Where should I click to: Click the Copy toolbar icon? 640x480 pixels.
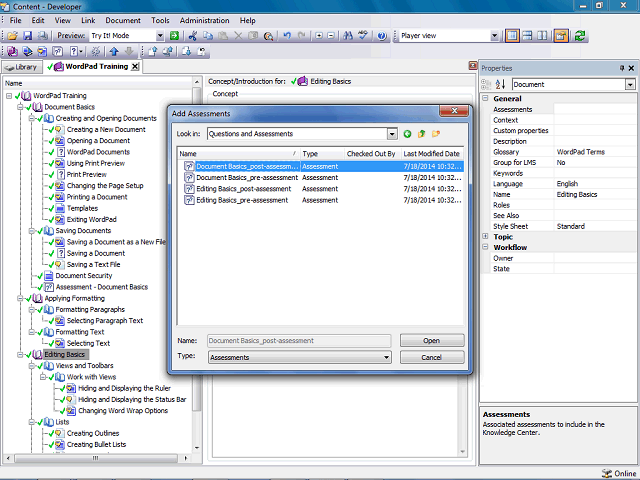[208, 36]
